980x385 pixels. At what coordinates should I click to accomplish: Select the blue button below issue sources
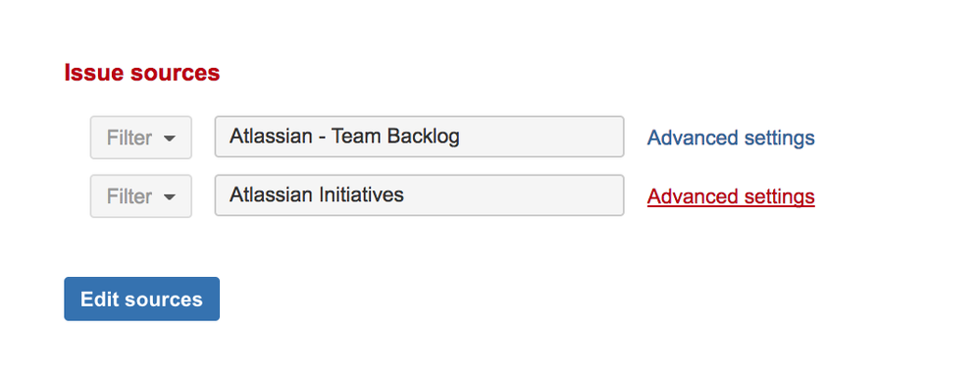point(142,299)
